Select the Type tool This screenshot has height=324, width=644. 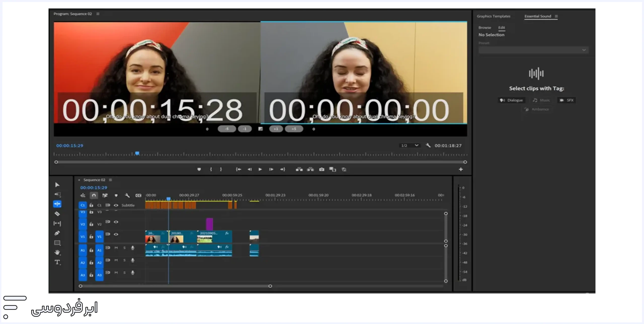pos(57,262)
